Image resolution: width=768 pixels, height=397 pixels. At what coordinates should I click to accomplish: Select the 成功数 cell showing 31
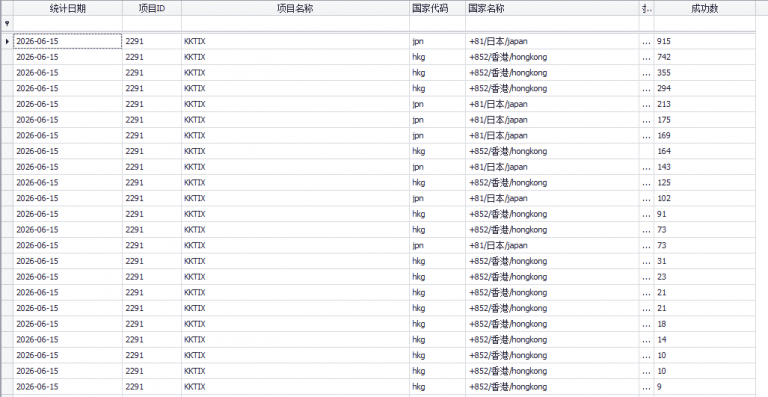pyautogui.click(x=704, y=261)
